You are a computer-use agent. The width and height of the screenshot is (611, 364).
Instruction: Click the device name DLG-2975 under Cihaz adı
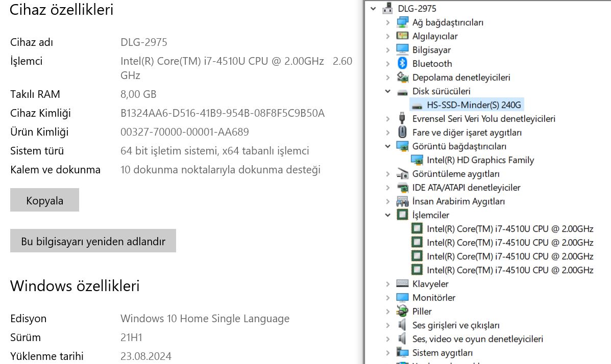144,42
